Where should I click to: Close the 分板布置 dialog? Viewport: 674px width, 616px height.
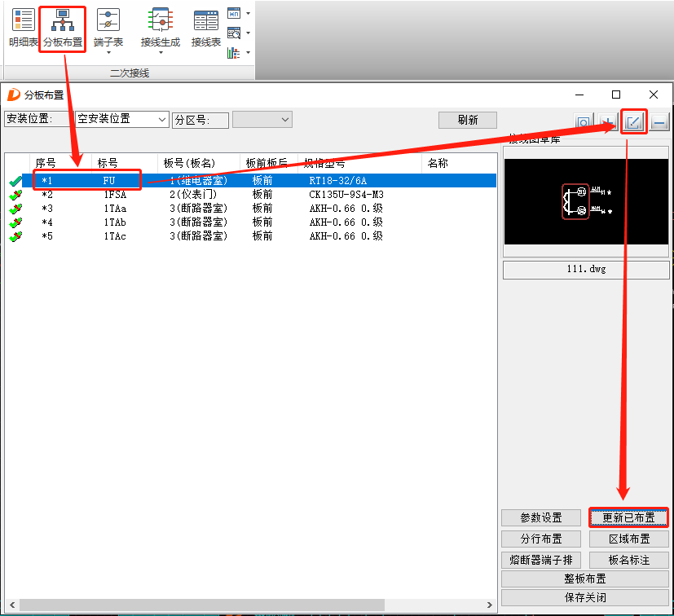pos(654,95)
